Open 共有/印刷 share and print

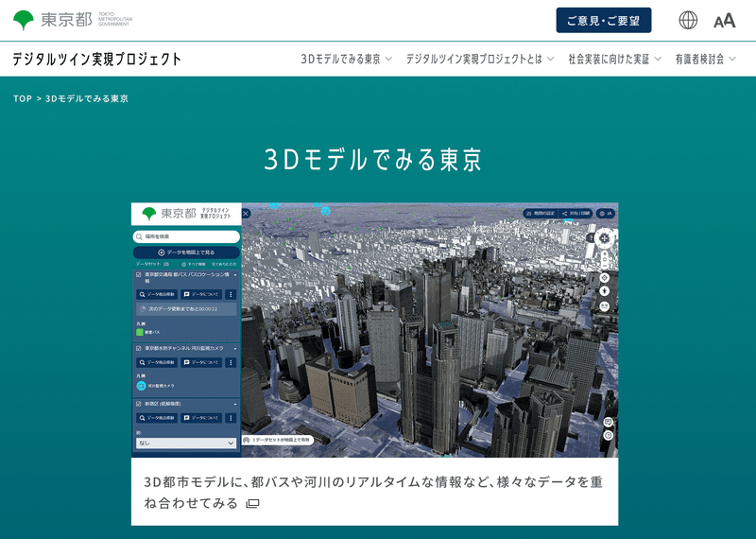coord(576,214)
